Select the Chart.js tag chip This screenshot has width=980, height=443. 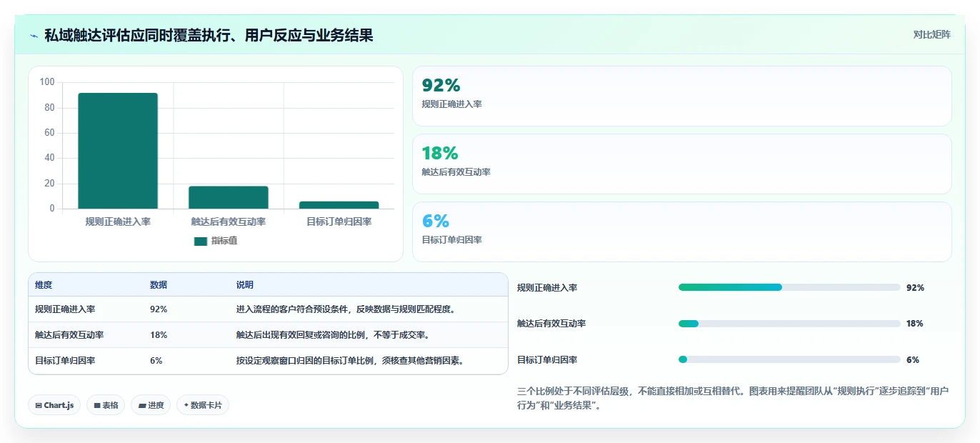(x=55, y=405)
